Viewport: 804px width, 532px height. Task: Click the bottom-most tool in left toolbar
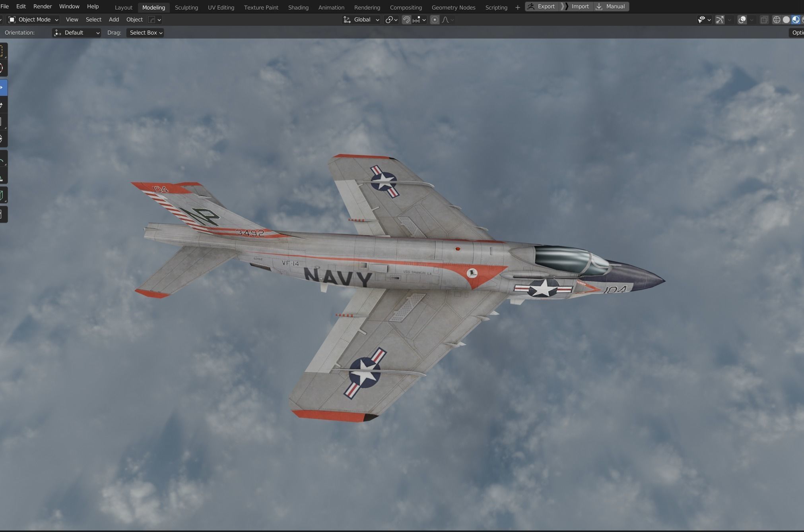tap(3, 215)
